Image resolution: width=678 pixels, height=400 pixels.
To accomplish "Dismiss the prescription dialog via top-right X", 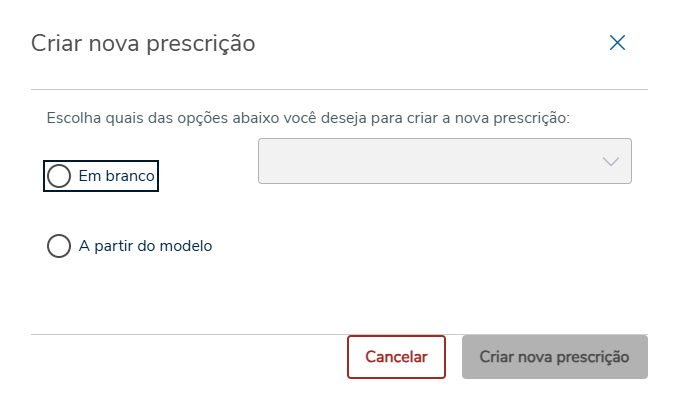I will (617, 42).
